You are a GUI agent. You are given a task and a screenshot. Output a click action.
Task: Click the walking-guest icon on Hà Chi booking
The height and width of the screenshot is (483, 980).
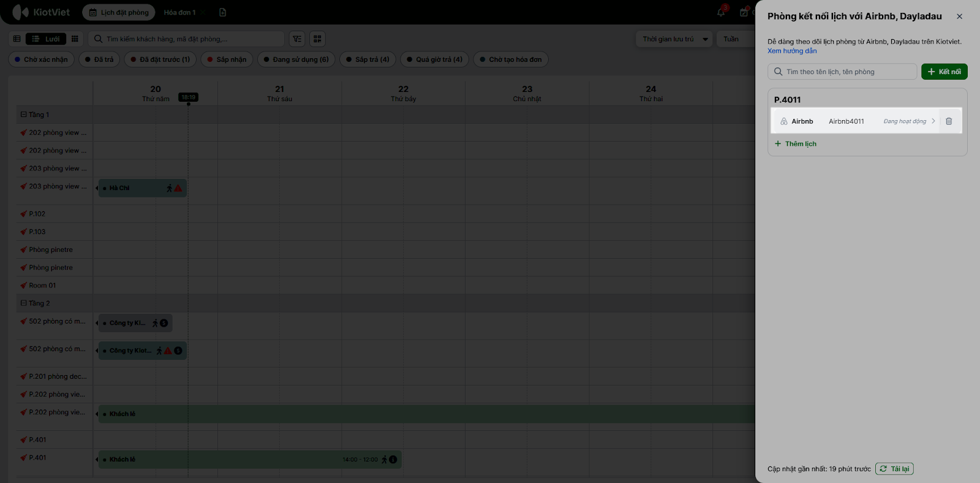coord(170,188)
